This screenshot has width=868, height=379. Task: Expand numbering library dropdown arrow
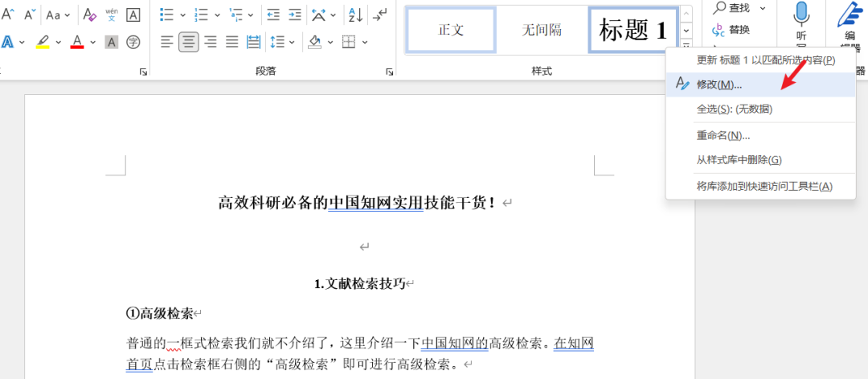(x=217, y=15)
